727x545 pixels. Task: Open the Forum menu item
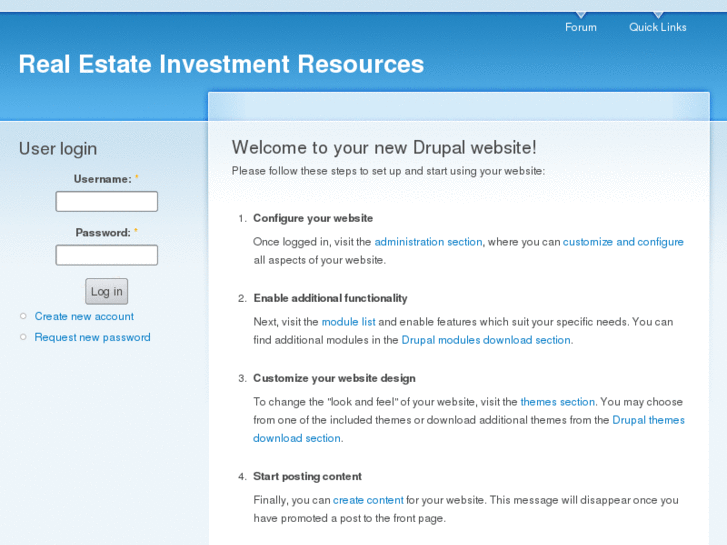tap(580, 27)
